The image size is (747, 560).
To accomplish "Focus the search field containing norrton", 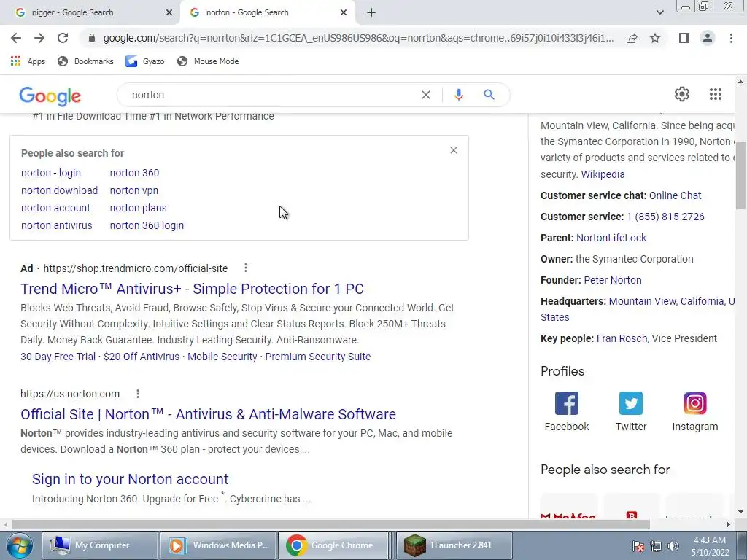I will pos(271,95).
